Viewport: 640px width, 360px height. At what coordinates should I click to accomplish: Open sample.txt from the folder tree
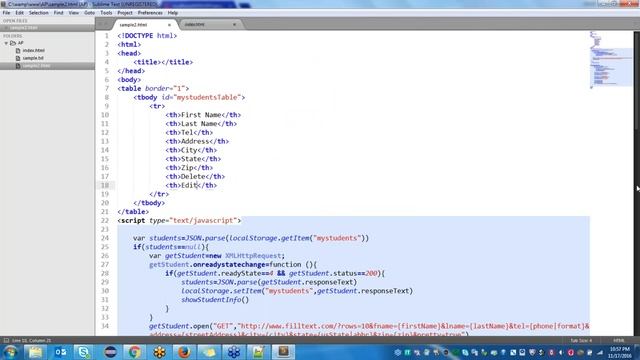(x=33, y=58)
